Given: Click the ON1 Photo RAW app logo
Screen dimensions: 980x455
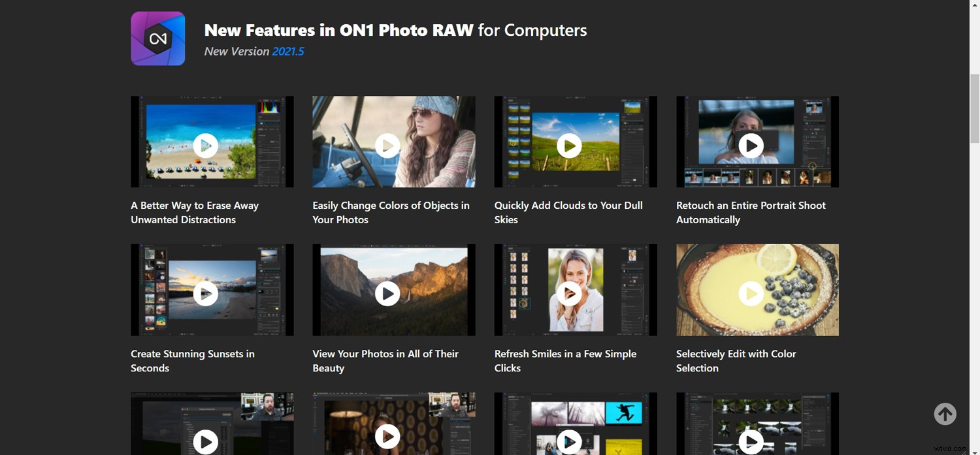Looking at the screenshot, I should click(157, 38).
